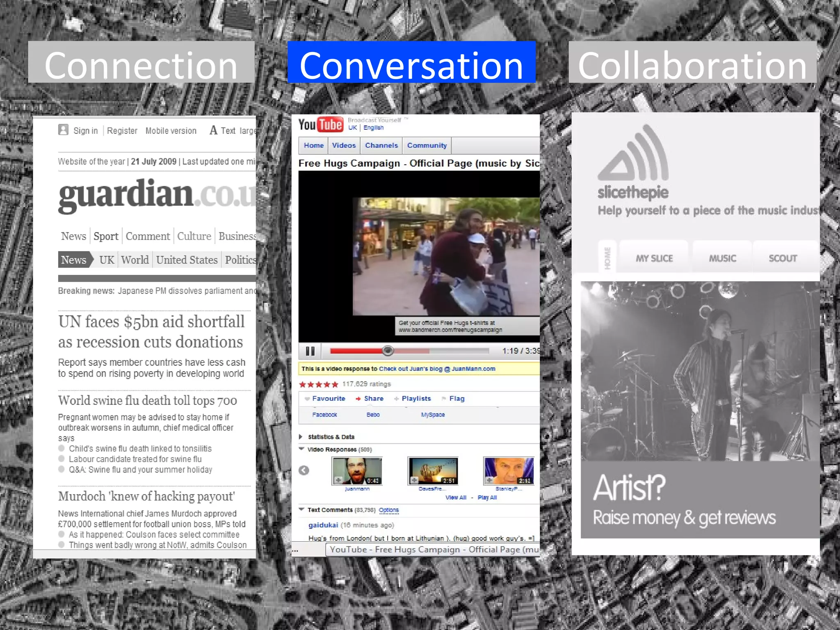Screen dimensions: 840x630
Task: Share video to MySpace
Action: point(433,415)
